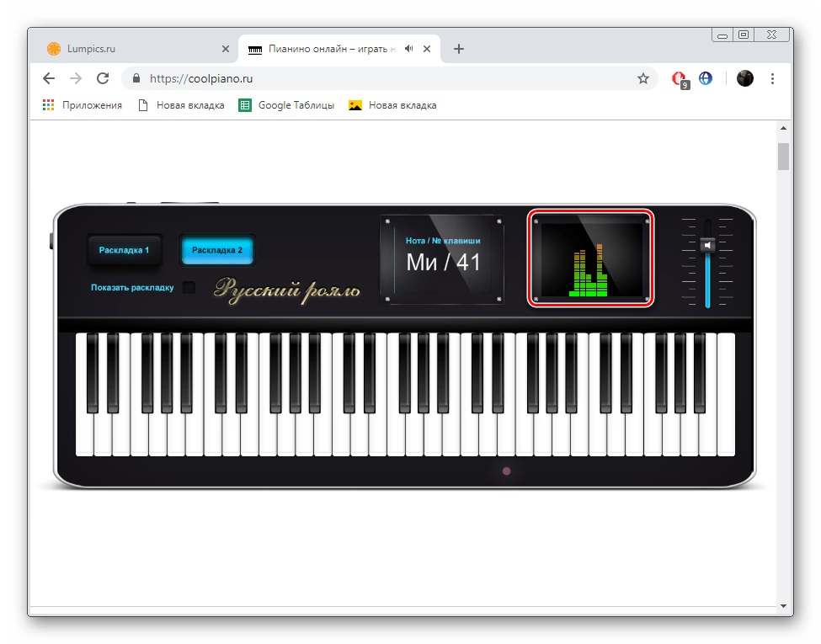The image size is (821, 644).
Task: Maximize the browser window
Action: [x=744, y=35]
